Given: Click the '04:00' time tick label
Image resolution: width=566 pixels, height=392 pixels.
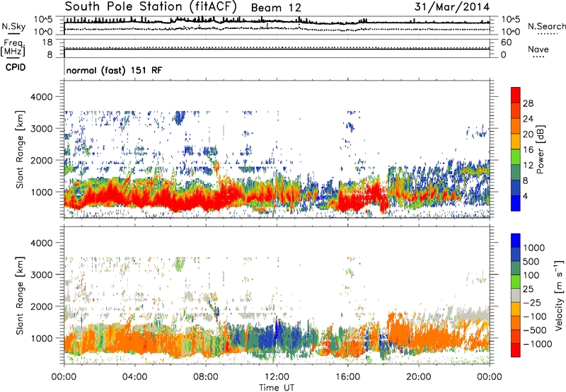Looking at the screenshot, I should (134, 377).
